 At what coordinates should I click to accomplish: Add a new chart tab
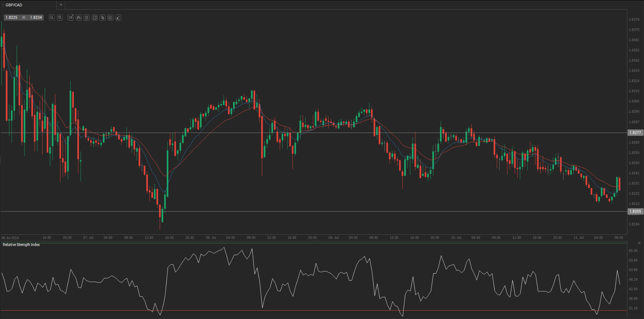coord(61,5)
